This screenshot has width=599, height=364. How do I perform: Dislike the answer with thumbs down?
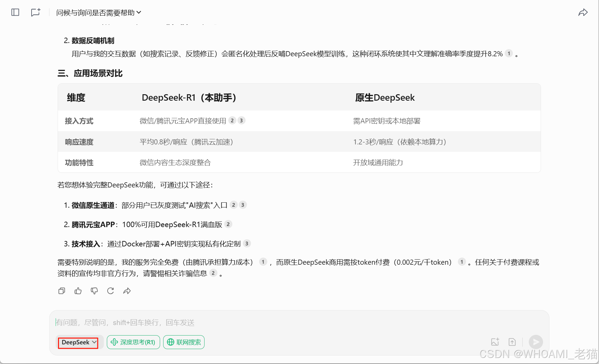point(94,291)
